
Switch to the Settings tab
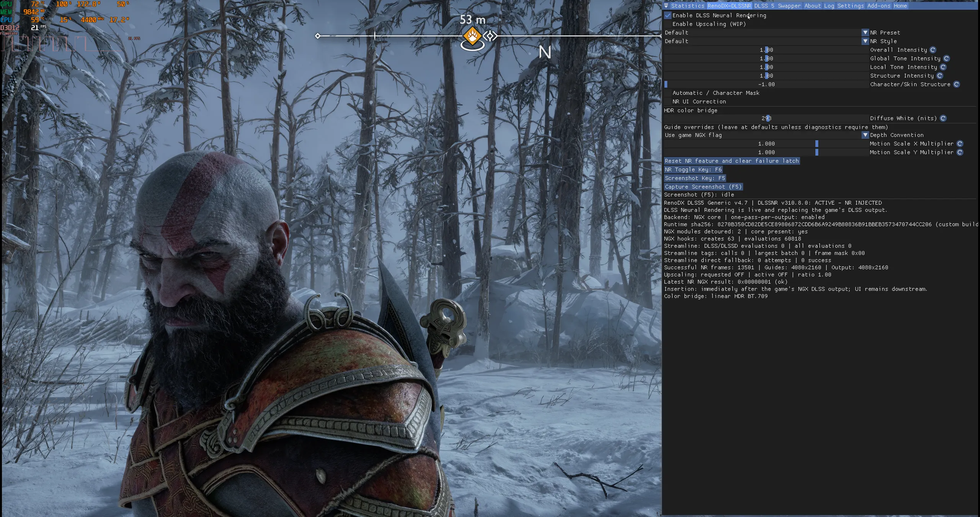851,6
